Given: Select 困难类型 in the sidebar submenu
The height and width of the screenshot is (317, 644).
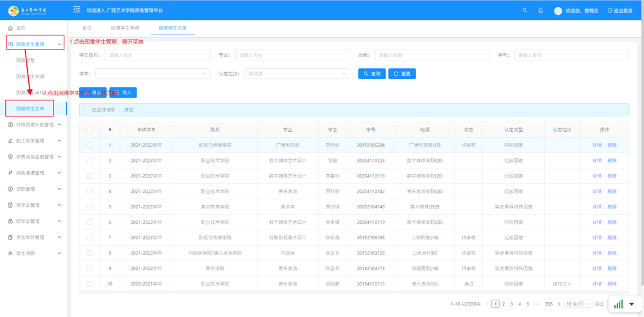Looking at the screenshot, I should click(26, 60).
